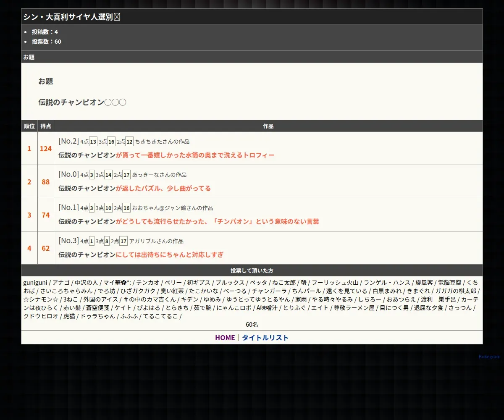Screen dimensions: 504x420
Task: Click the page title シン・大喜利サイヤ人選別
Action: tap(72, 17)
